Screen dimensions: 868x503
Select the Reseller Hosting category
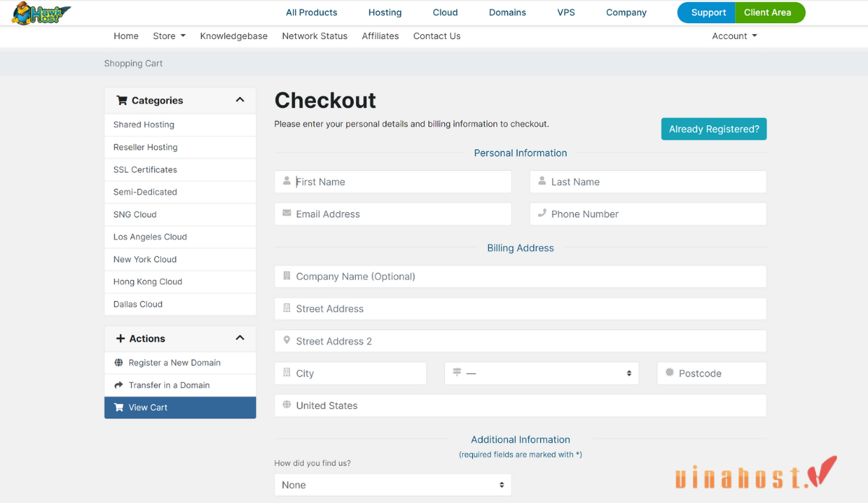click(x=180, y=147)
